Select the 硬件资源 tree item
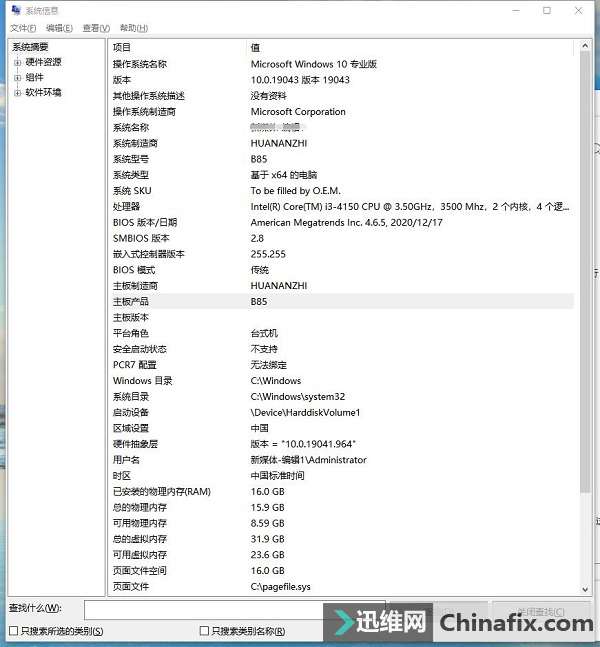 pyautogui.click(x=43, y=62)
